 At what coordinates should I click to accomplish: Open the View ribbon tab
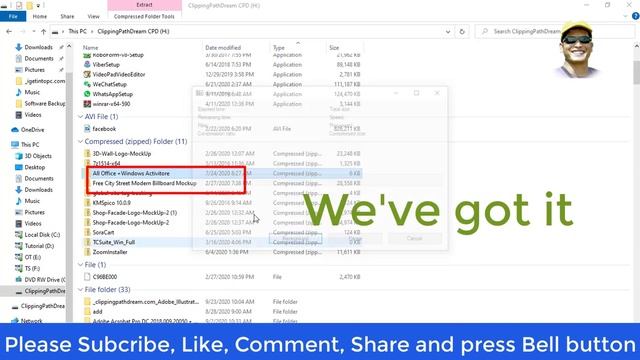[93, 16]
